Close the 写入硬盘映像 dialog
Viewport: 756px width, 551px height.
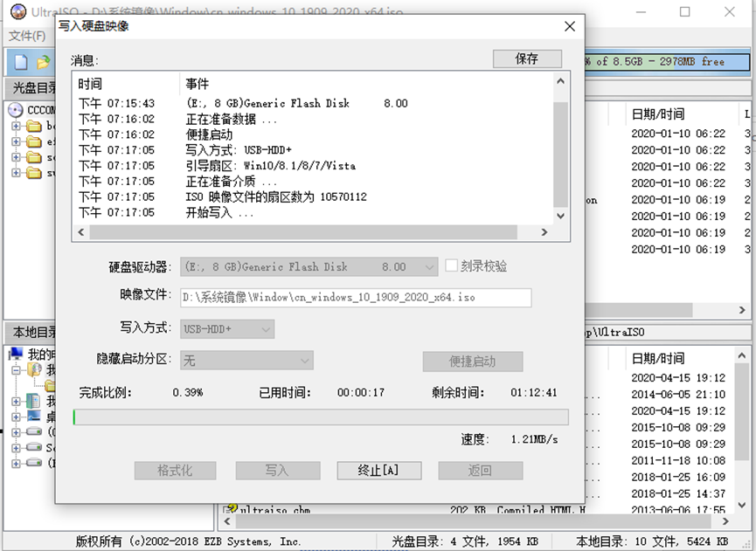(x=570, y=26)
